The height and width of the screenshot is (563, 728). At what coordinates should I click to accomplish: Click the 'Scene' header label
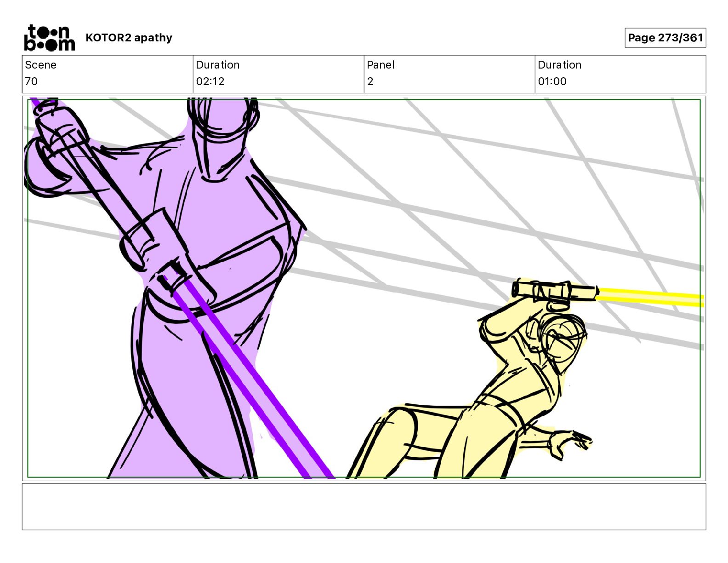pyautogui.click(x=40, y=65)
